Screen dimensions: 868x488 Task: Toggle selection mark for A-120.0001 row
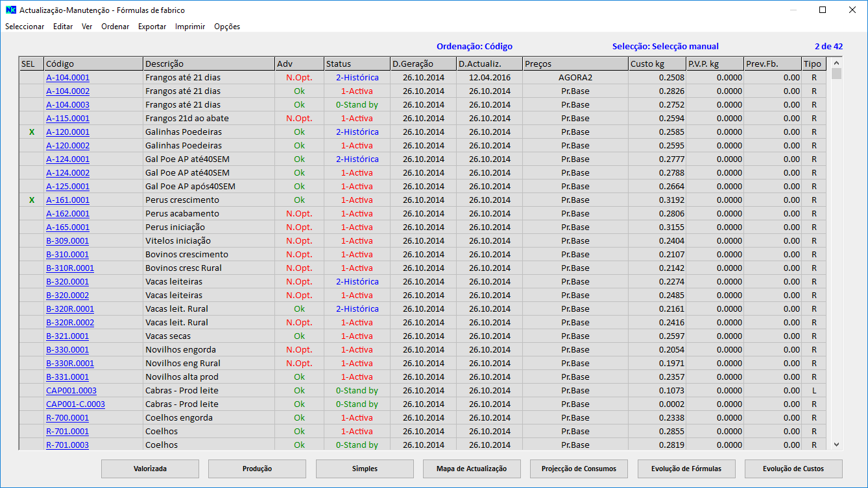pyautogui.click(x=31, y=132)
